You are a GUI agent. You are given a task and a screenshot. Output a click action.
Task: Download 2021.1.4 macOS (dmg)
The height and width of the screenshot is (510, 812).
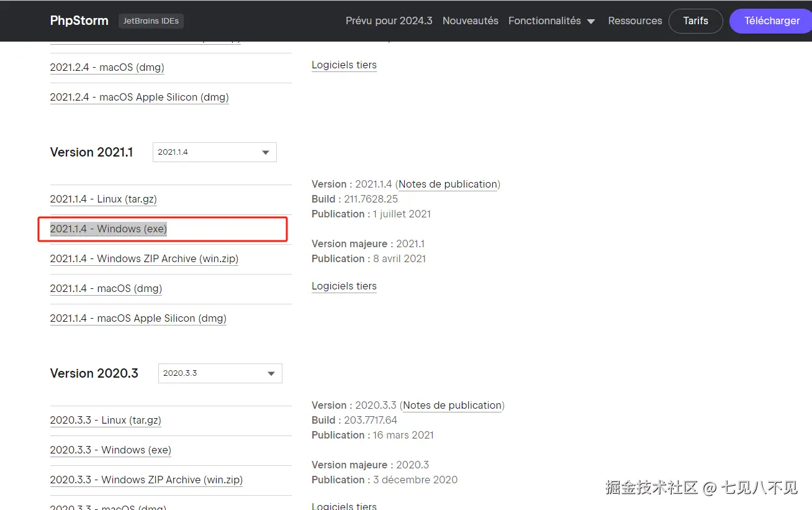106,288
